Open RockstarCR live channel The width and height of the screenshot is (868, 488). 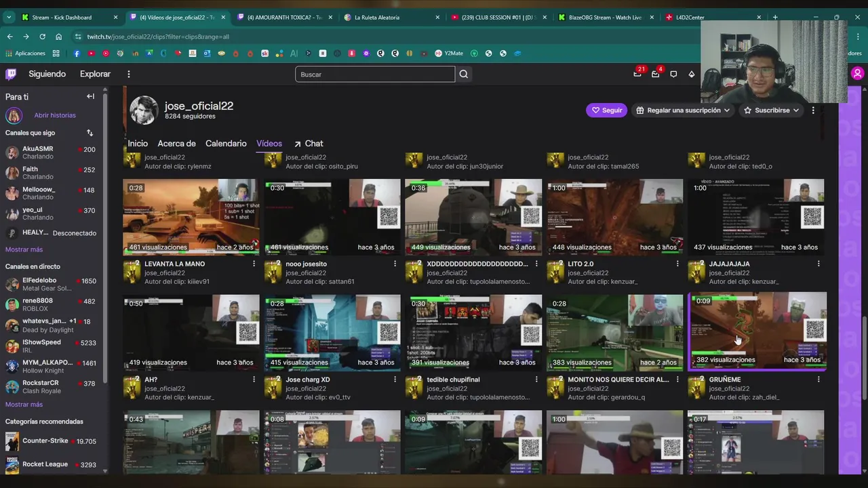tap(51, 387)
